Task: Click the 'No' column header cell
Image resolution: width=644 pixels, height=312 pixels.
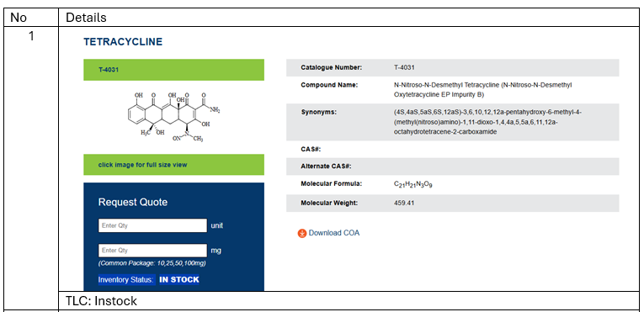Action: click(31, 18)
